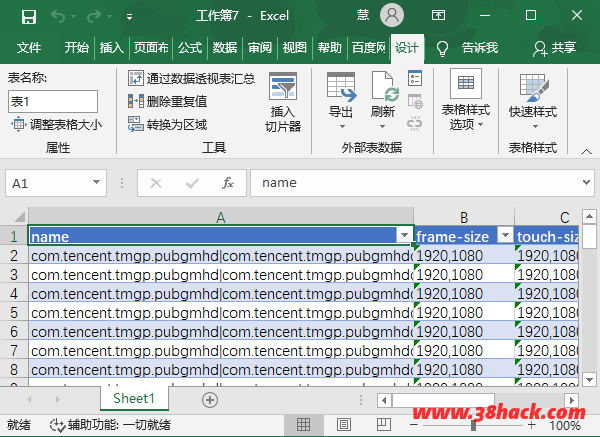
Task: Open 表格样式选项 dropdown
Action: coord(466,101)
